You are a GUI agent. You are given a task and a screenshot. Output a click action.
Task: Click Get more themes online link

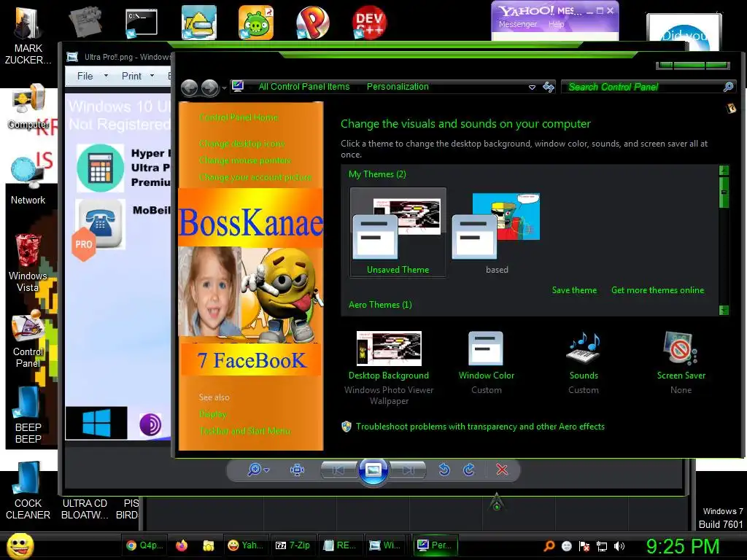pos(657,290)
